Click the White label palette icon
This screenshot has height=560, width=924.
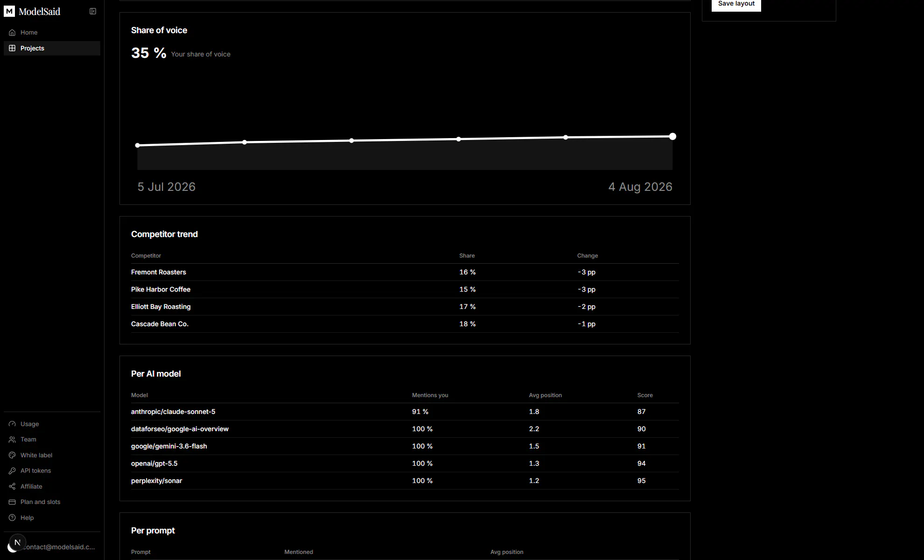pyautogui.click(x=12, y=455)
